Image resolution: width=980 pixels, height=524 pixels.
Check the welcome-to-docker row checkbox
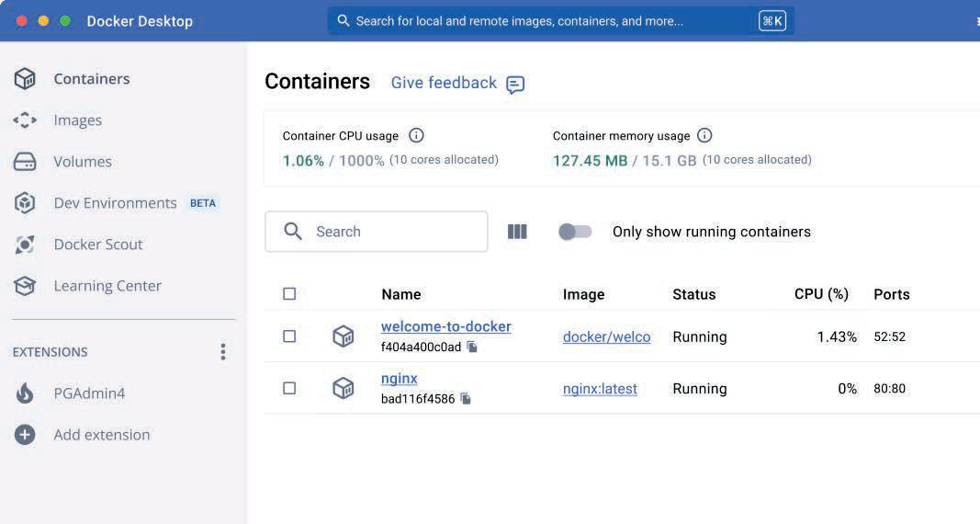pos(289,336)
